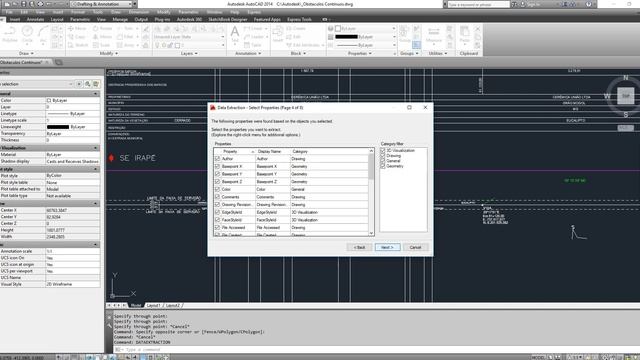The width and height of the screenshot is (640, 360).
Task: Uncheck the Basepoint Z property checkbox
Action: pos(217,182)
